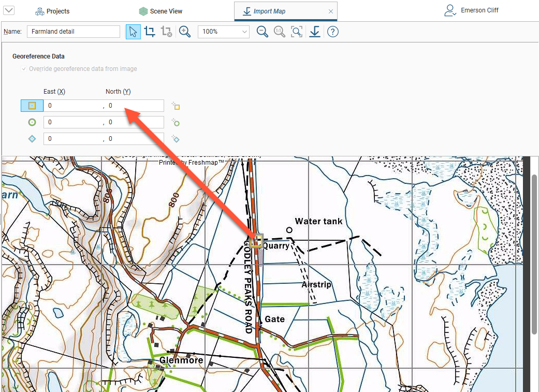539x392 pixels.
Task: Select the blue diamond marker toggle
Action: click(x=32, y=139)
